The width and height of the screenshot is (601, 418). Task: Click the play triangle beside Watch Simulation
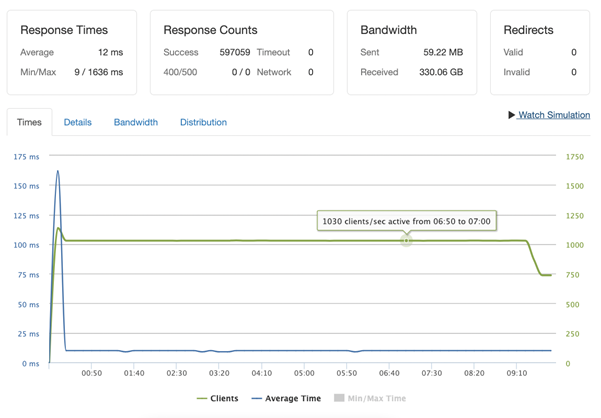pos(512,115)
